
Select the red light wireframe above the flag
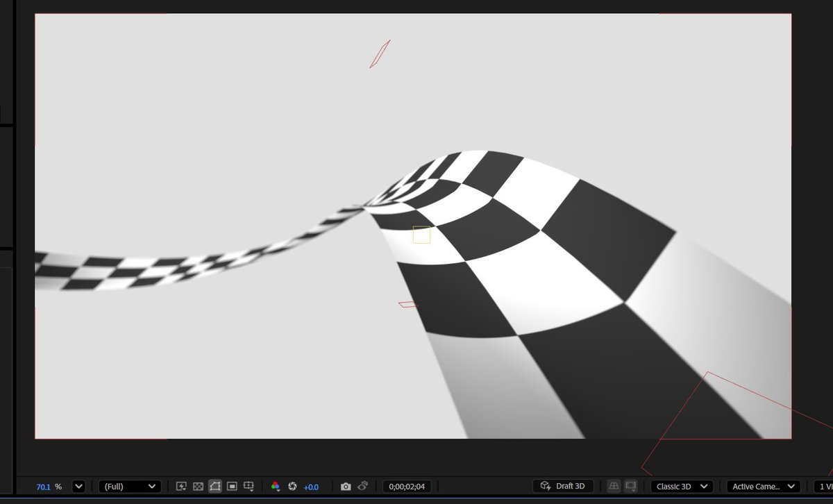(380, 53)
